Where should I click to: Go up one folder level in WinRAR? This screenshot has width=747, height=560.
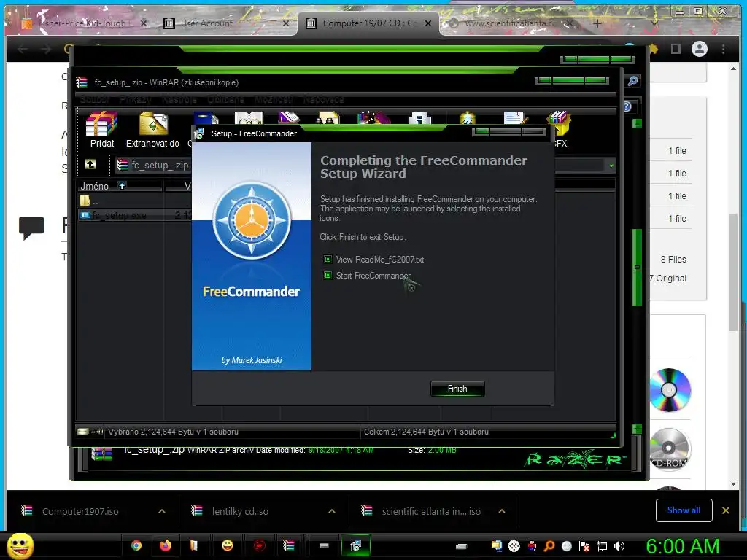(90, 164)
